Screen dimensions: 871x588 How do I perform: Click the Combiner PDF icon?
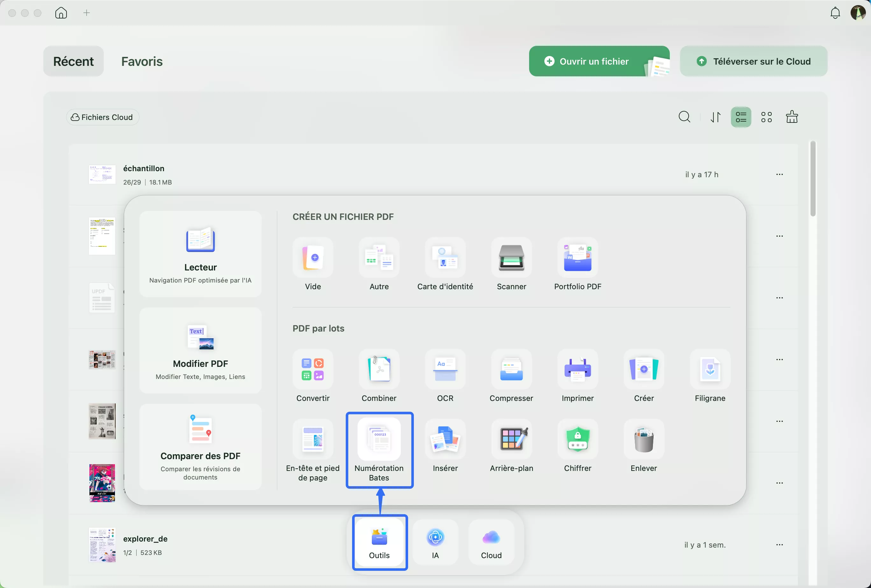[x=379, y=370]
